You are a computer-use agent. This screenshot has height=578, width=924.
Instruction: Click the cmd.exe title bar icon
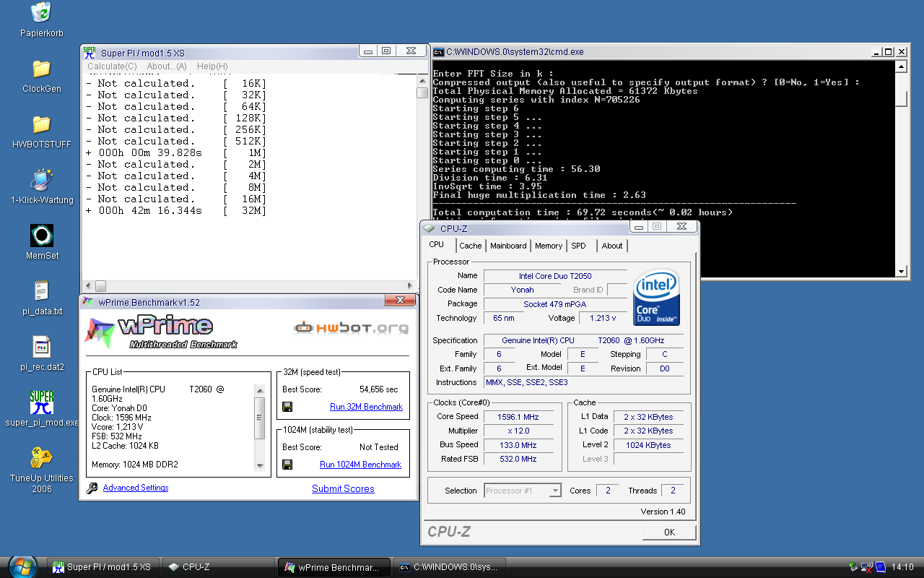tap(438, 52)
